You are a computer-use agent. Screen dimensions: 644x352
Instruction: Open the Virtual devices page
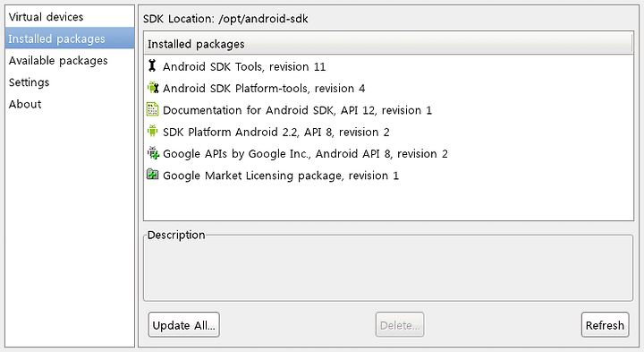[70, 17]
